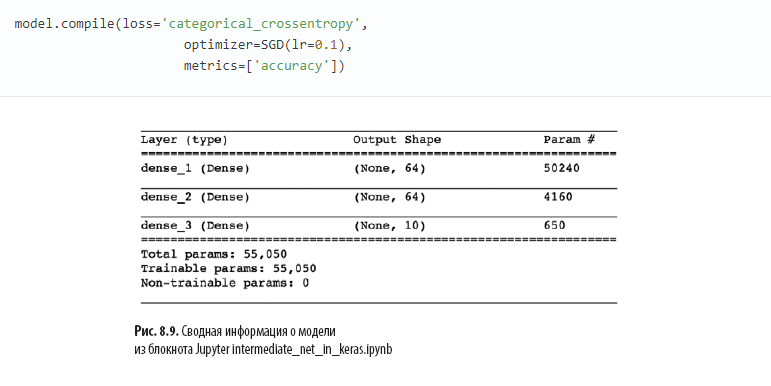Click the 650 parameter count

point(554,225)
